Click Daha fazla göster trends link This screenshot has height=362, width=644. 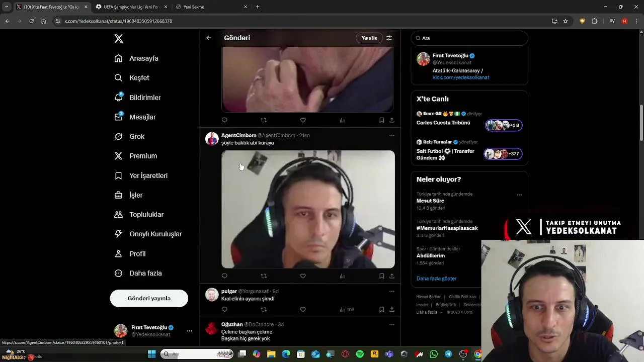437,279
